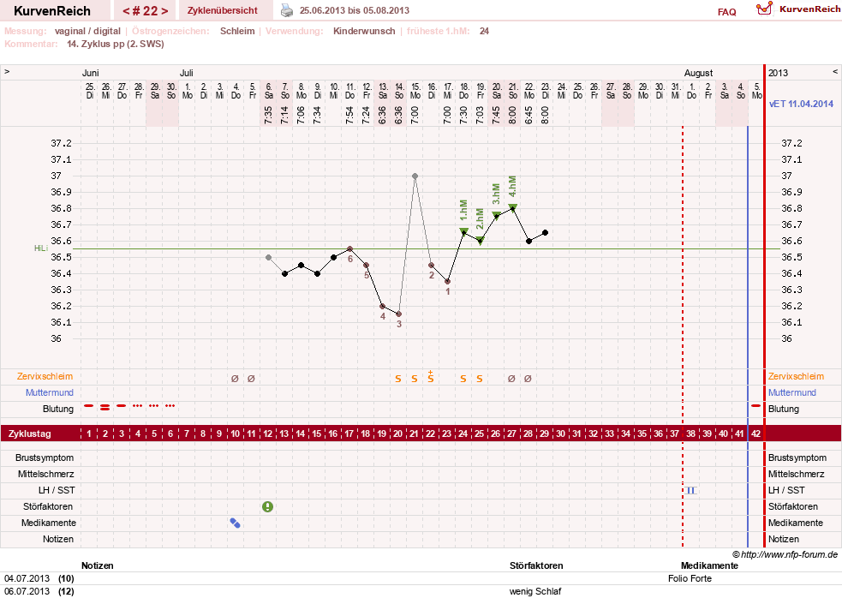
Task: Click the S mucus symbol on cycle day 25
Action: (x=480, y=379)
